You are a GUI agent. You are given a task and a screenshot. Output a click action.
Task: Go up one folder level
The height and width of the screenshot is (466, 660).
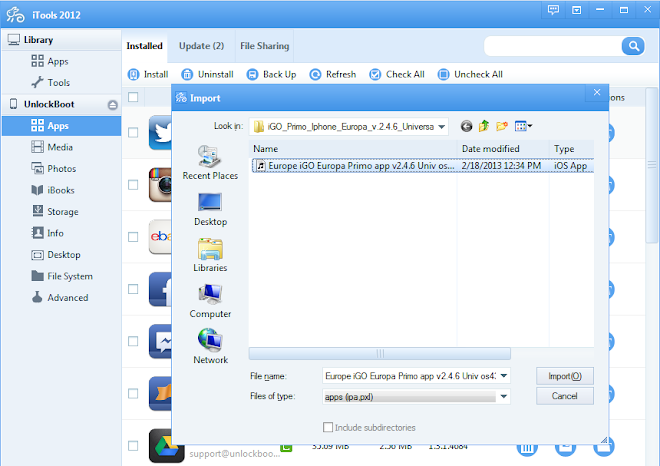click(x=484, y=126)
